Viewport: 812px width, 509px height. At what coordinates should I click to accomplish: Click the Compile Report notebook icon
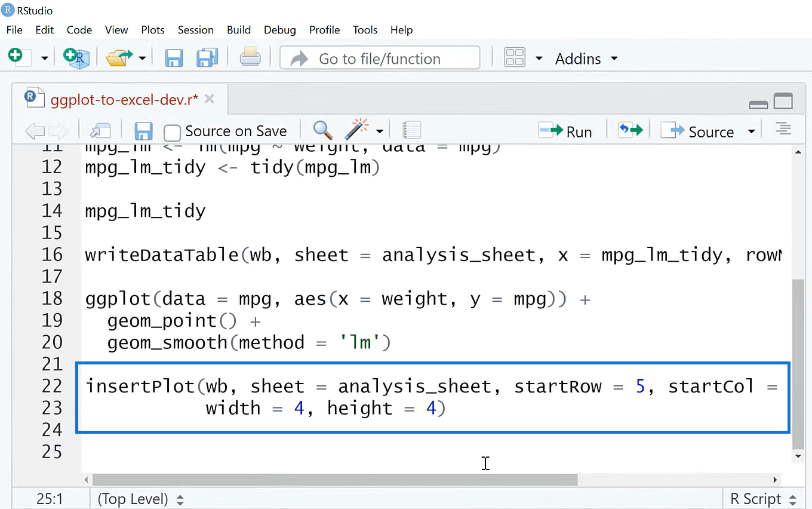point(411,130)
